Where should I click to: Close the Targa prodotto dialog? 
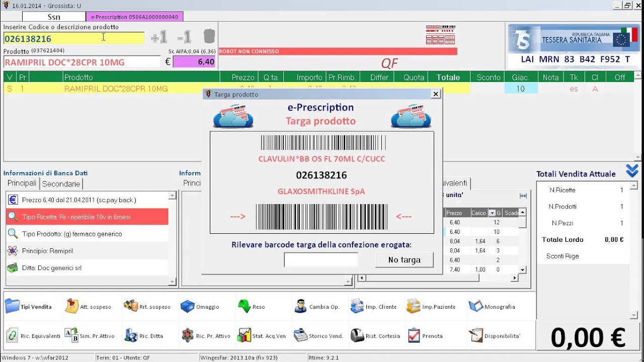pyautogui.click(x=436, y=94)
